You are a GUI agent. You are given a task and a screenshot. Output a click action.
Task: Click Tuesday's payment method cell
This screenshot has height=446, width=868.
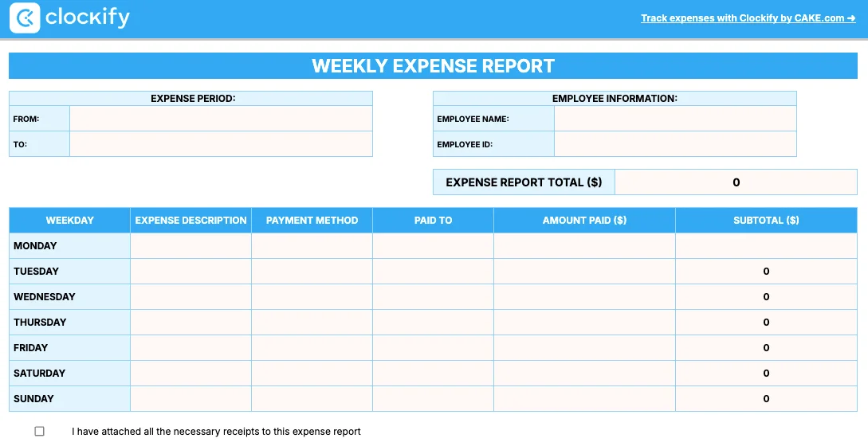coord(312,271)
